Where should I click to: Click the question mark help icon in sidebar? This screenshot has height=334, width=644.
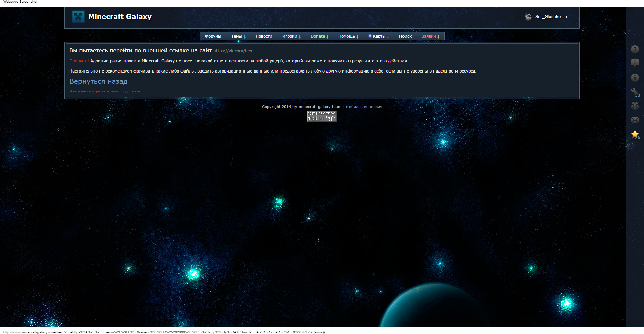point(635,49)
